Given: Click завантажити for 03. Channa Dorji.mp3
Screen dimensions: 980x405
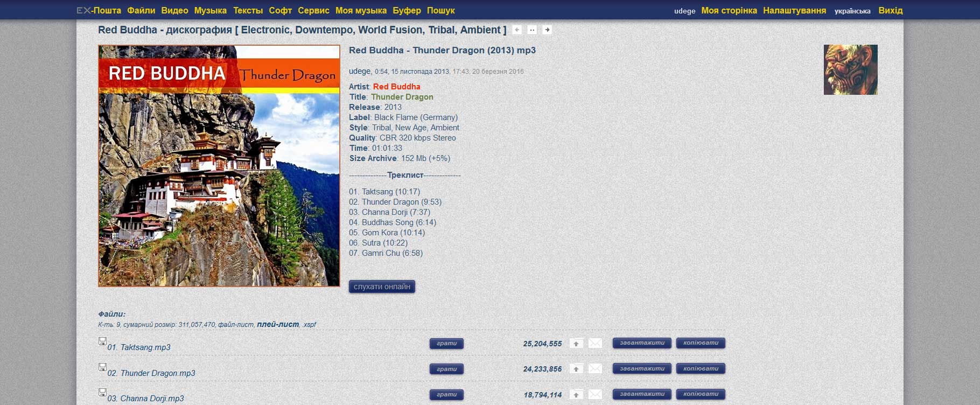Looking at the screenshot, I should (x=642, y=394).
